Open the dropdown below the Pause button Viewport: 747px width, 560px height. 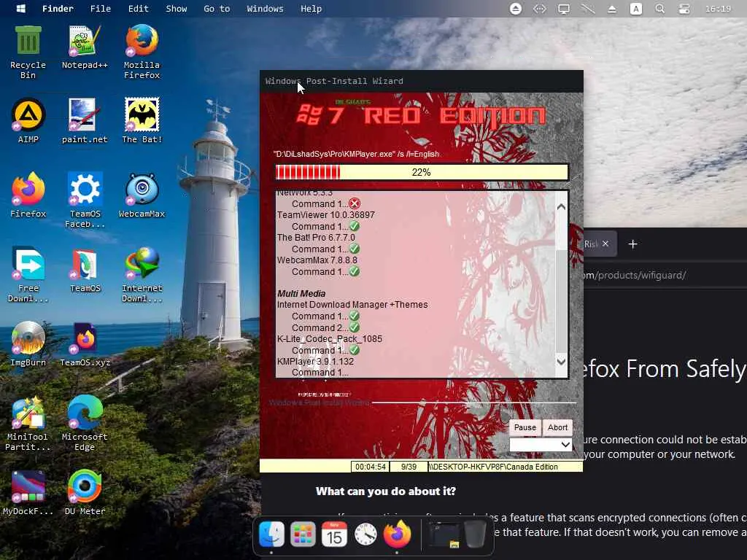pos(541,444)
